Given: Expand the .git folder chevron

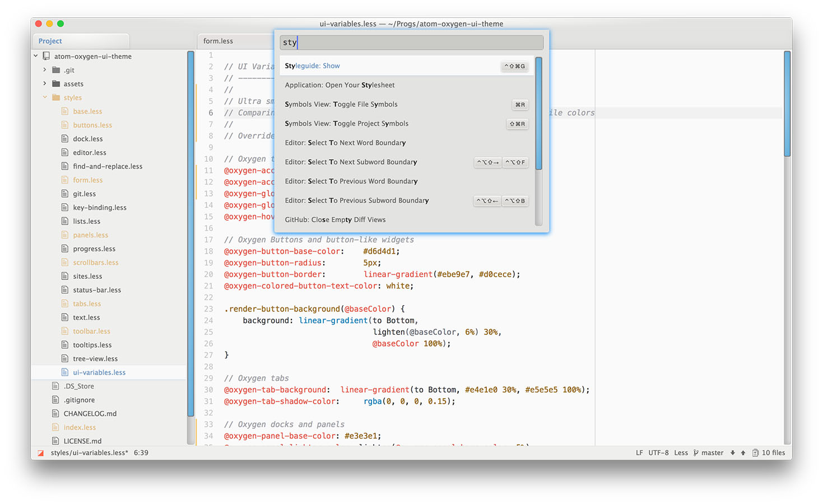Looking at the screenshot, I should (45, 70).
